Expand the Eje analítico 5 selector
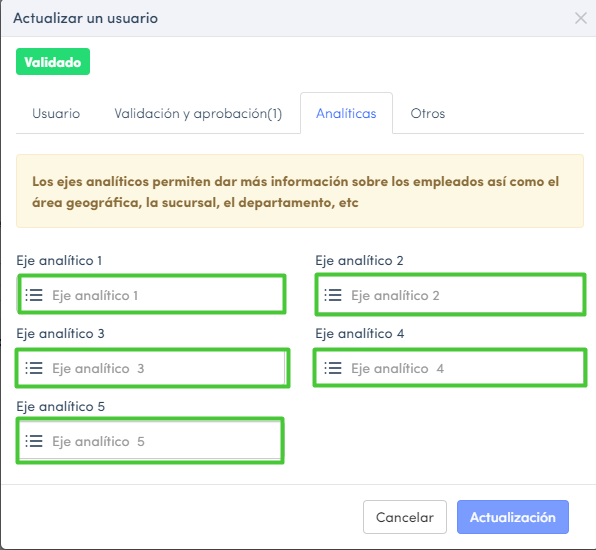This screenshot has height=550, width=596. tap(151, 441)
